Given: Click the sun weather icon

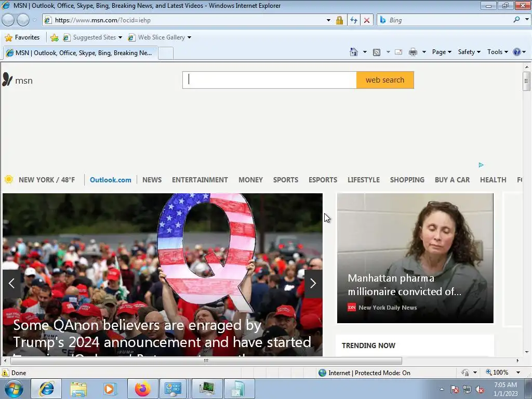Looking at the screenshot, I should tap(9, 179).
